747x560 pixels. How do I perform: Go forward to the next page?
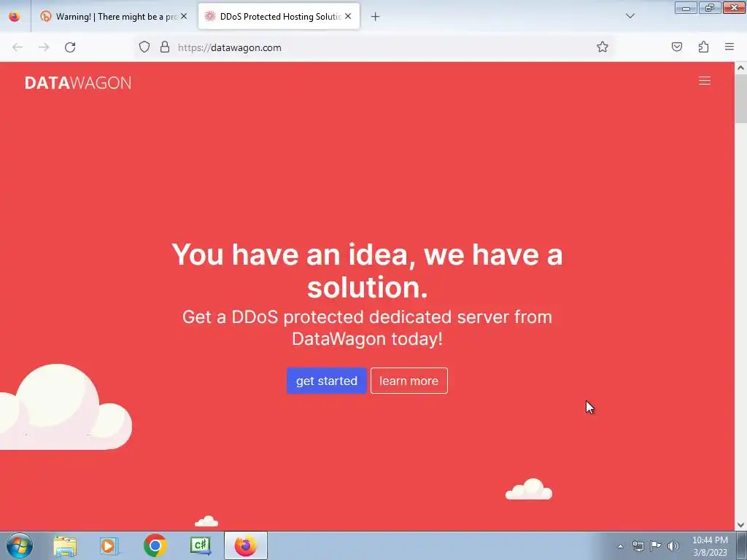click(44, 47)
